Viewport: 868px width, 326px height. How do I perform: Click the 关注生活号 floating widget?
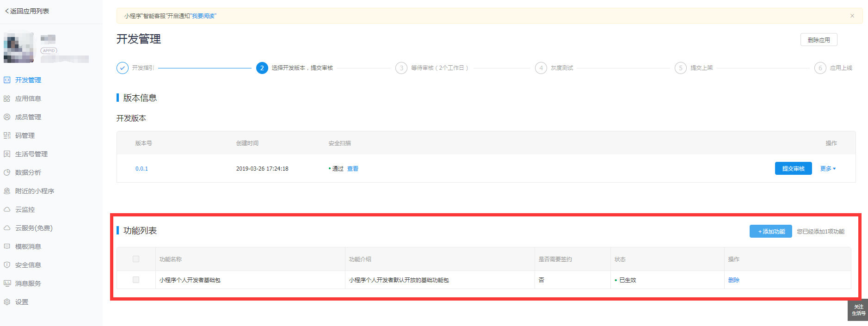tap(858, 310)
